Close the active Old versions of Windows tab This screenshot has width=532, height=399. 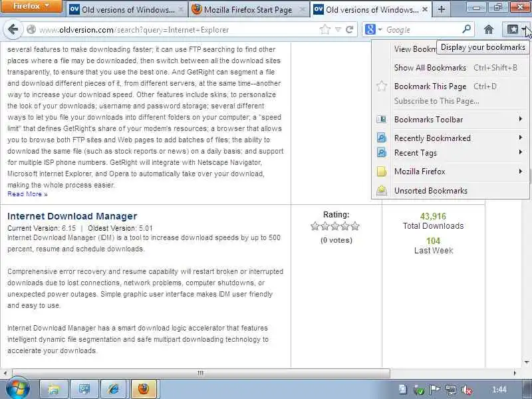pyautogui.click(x=425, y=10)
